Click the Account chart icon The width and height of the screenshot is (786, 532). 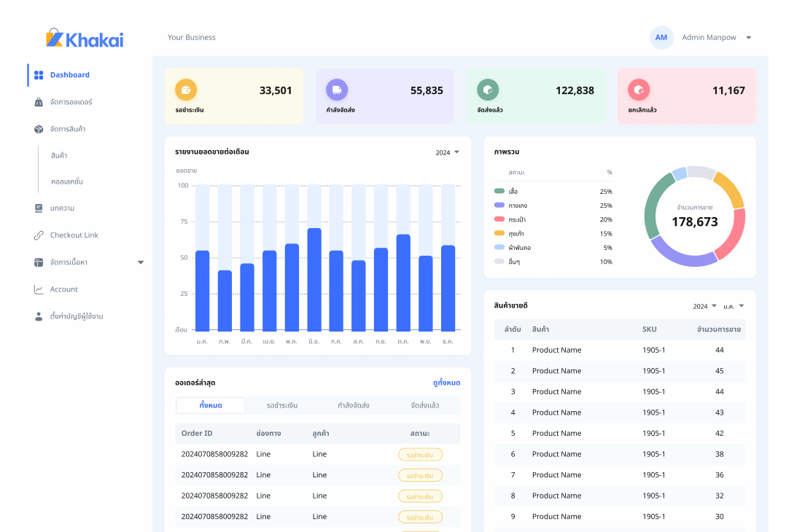pos(39,289)
